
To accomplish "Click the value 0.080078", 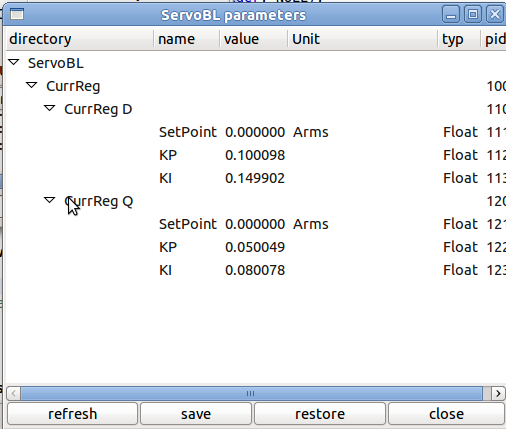I will pos(255,270).
